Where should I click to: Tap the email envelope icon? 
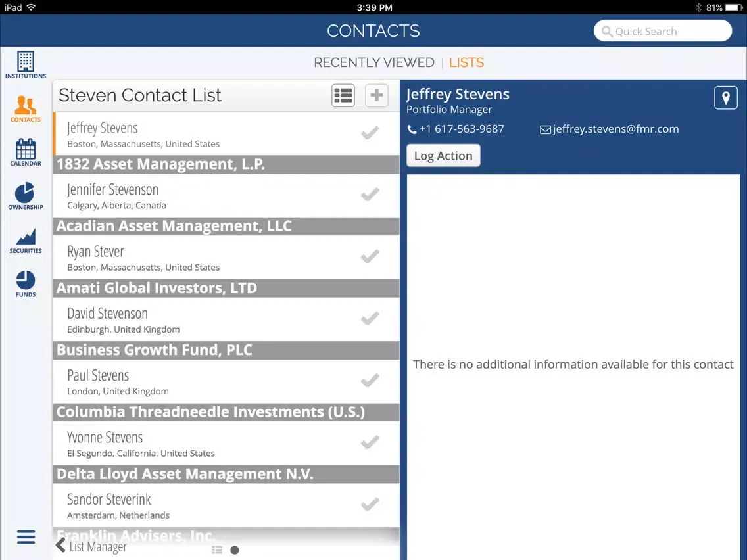coord(545,129)
